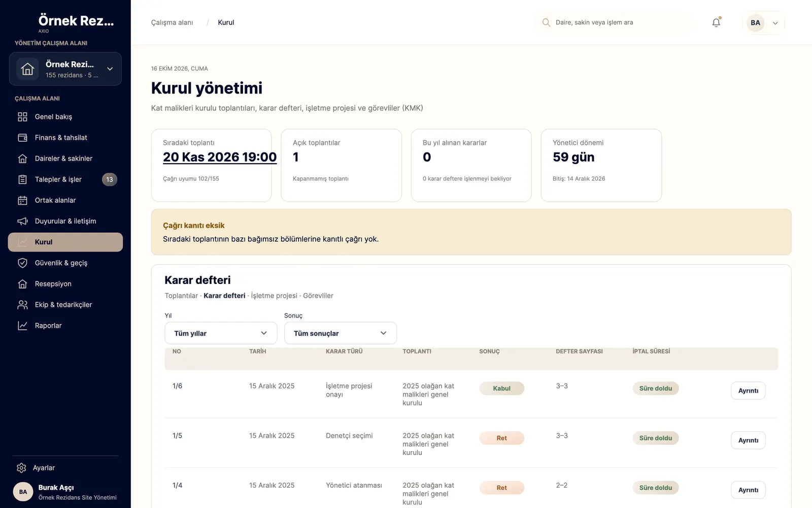Focus the Daire, sakin veya işlem ara search field
Viewport: 812px width, 508px height.
point(614,22)
